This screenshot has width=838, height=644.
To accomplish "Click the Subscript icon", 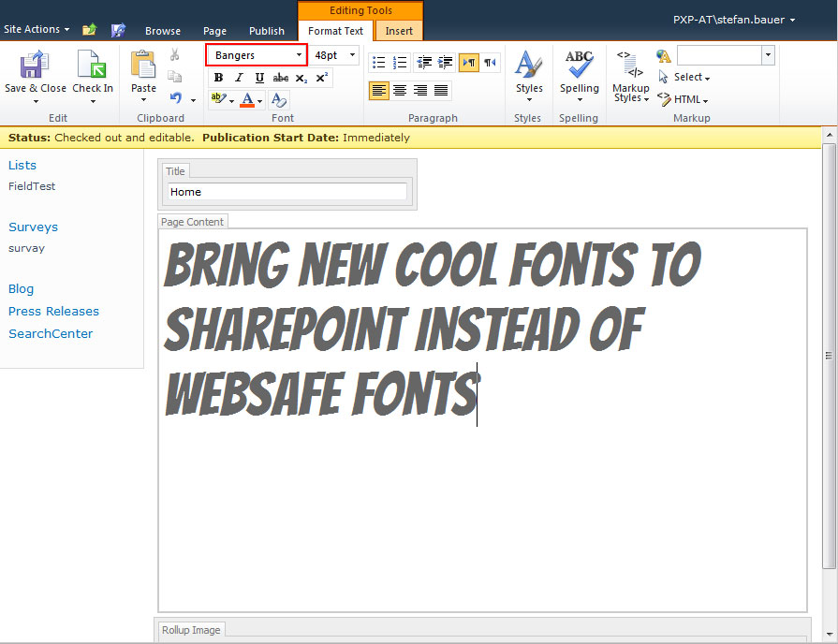I will pyautogui.click(x=301, y=78).
